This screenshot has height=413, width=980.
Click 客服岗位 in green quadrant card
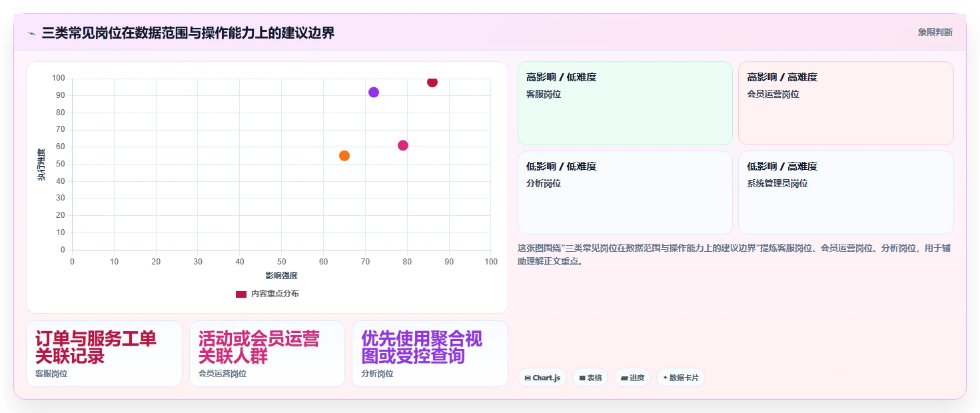pyautogui.click(x=544, y=94)
